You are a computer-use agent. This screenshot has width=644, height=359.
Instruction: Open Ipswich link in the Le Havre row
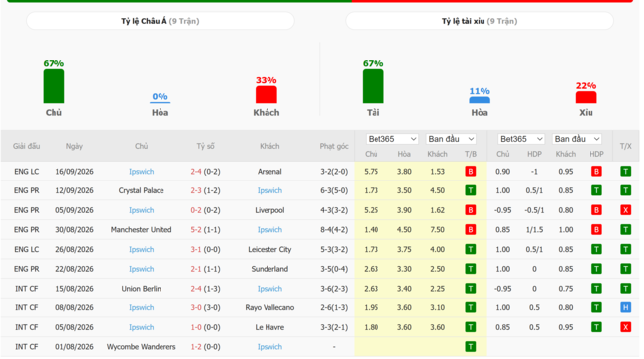(x=142, y=327)
